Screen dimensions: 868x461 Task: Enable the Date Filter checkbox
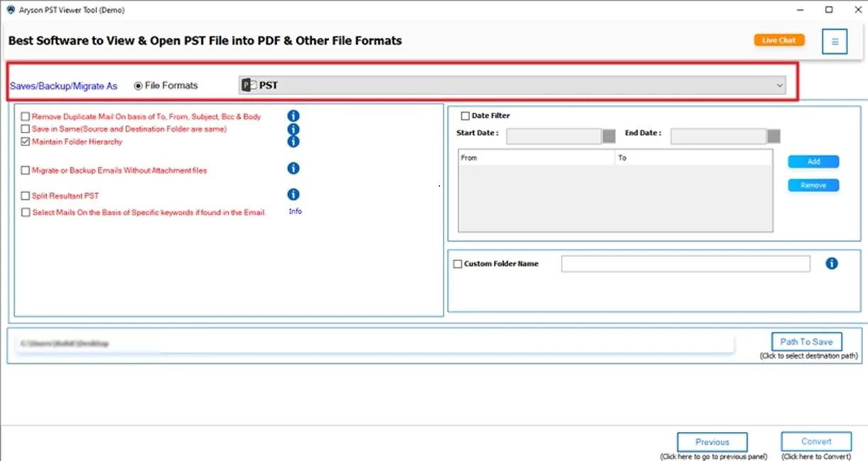click(466, 116)
